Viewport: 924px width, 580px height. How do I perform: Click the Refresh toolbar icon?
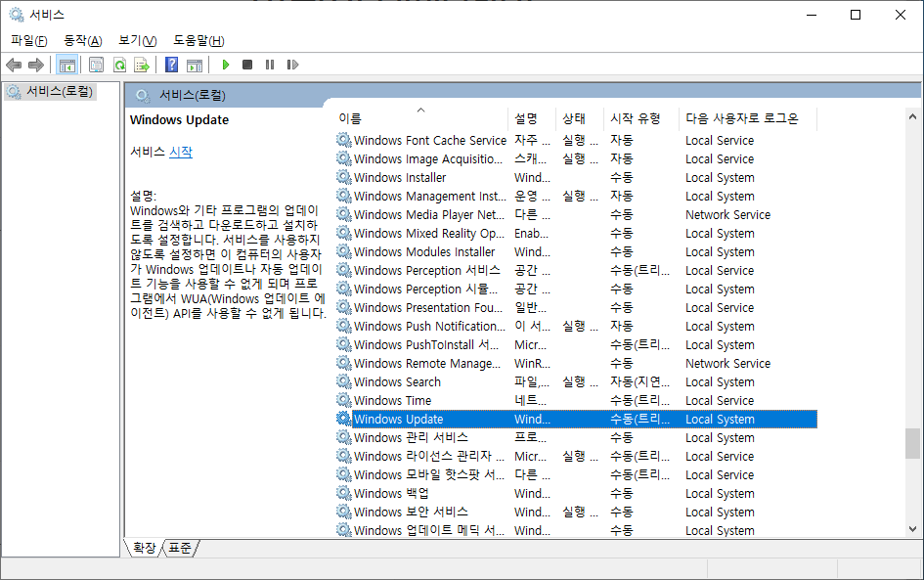[119, 65]
